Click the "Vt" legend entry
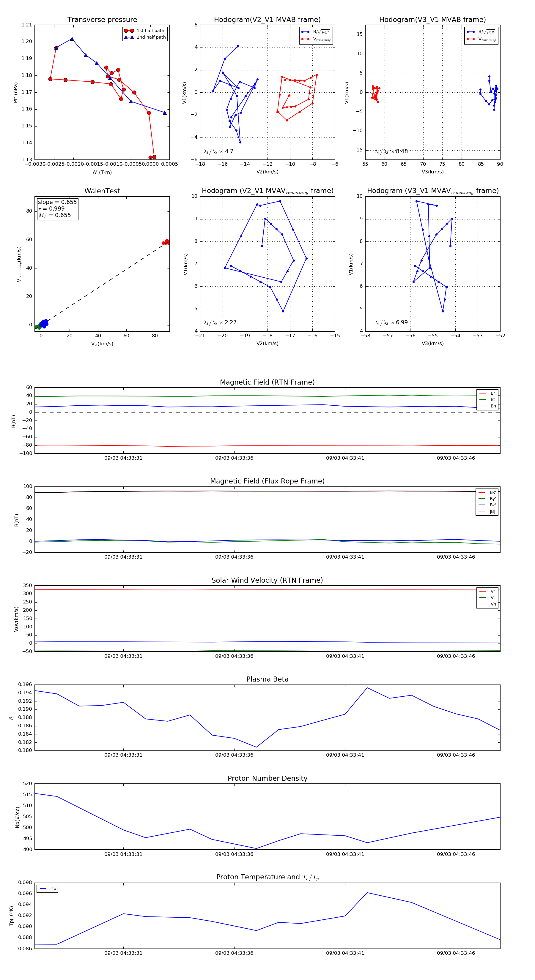The image size is (535, 980). tap(488, 598)
